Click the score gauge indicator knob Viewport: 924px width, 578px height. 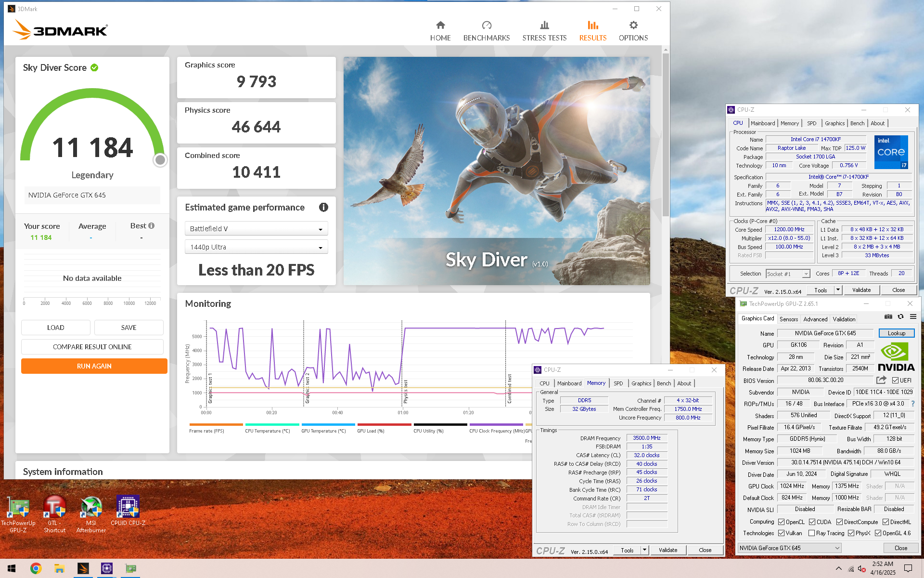tap(160, 159)
